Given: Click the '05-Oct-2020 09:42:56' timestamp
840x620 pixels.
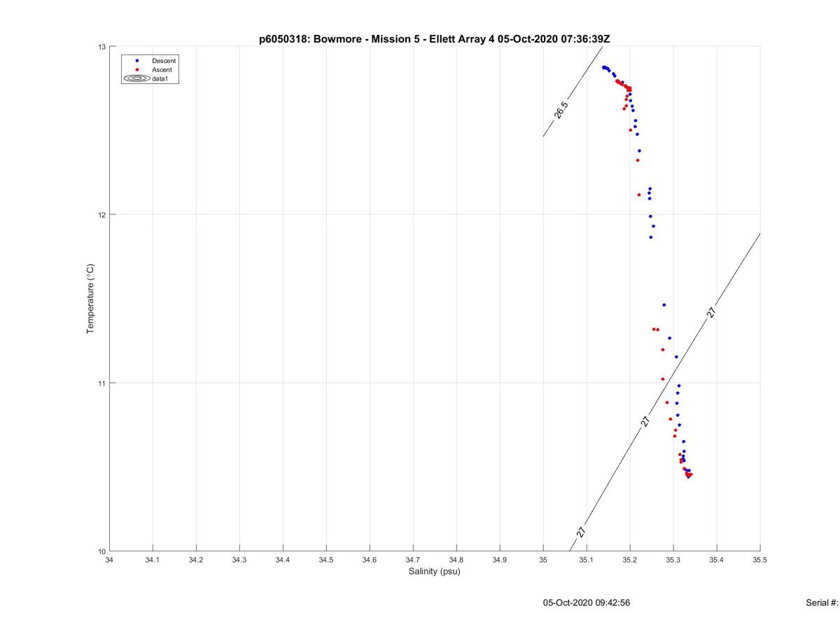Looking at the screenshot, I should click(x=587, y=602).
